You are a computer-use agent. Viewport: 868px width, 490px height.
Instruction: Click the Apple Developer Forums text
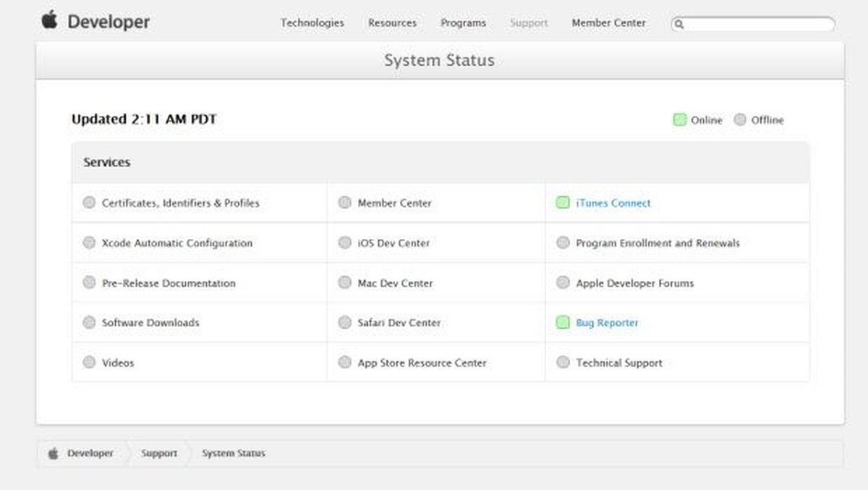(x=635, y=283)
